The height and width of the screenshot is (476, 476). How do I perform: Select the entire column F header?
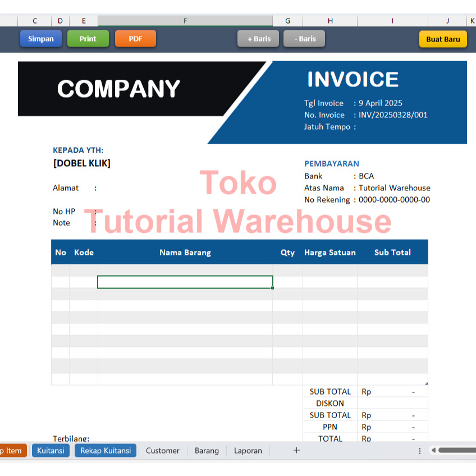185,20
